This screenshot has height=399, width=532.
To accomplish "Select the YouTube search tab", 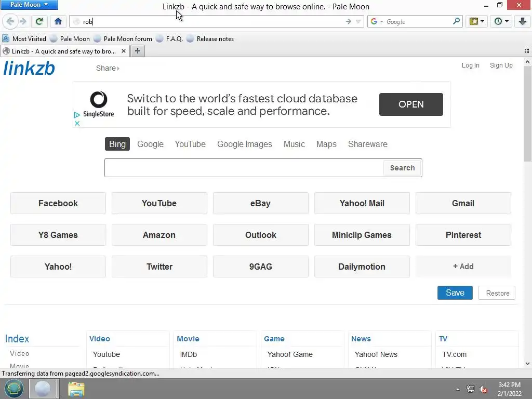I will 190,144.
